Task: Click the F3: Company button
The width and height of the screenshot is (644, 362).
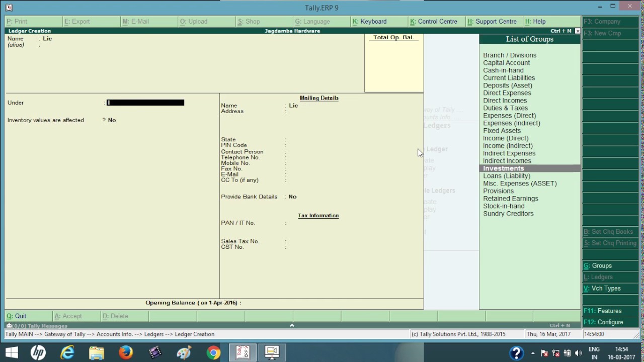Action: [x=610, y=22]
